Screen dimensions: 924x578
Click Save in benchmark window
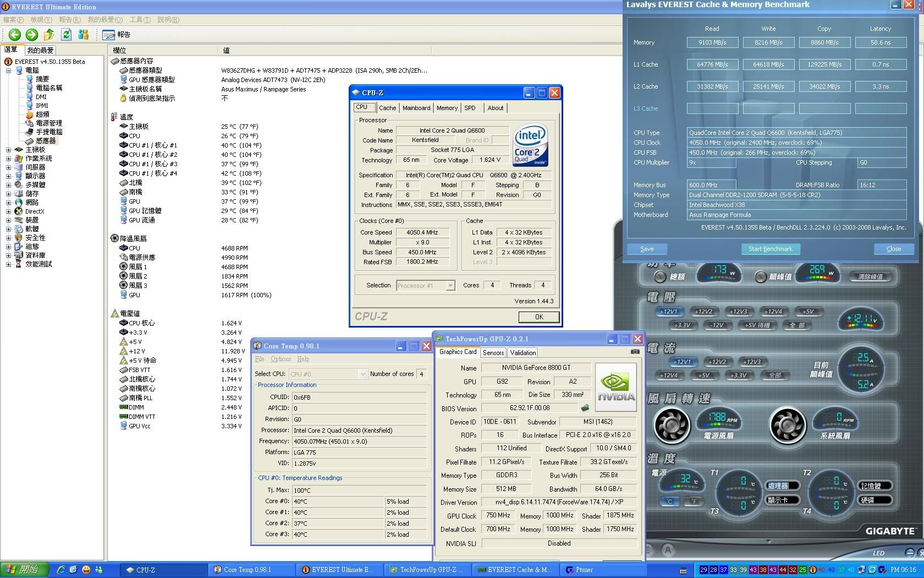(x=647, y=249)
